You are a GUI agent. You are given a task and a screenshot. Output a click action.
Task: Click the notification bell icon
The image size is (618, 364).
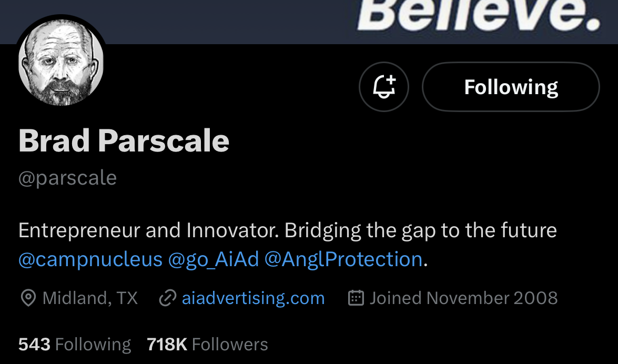click(383, 87)
